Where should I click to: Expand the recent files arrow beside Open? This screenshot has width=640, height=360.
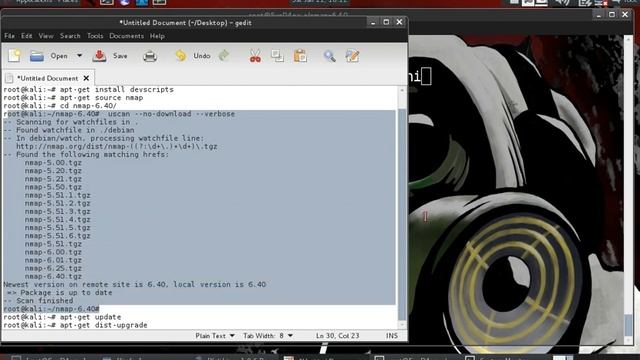coord(79,56)
